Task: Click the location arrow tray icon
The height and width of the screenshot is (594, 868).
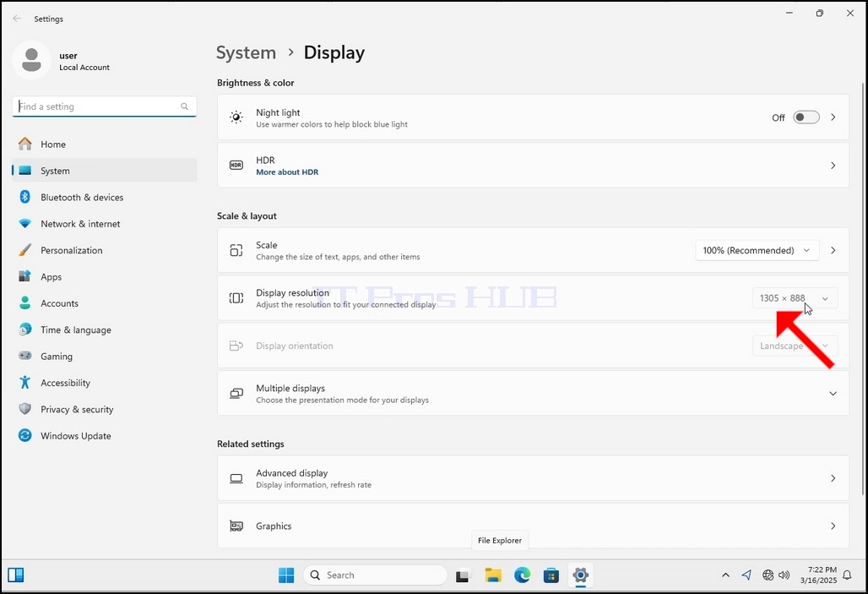Action: [746, 575]
